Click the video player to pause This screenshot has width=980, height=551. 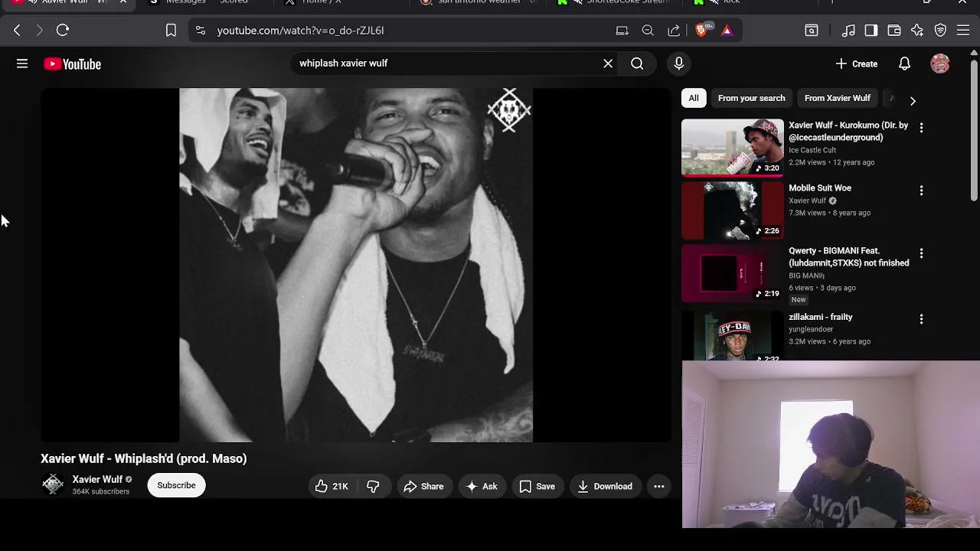(x=356, y=265)
